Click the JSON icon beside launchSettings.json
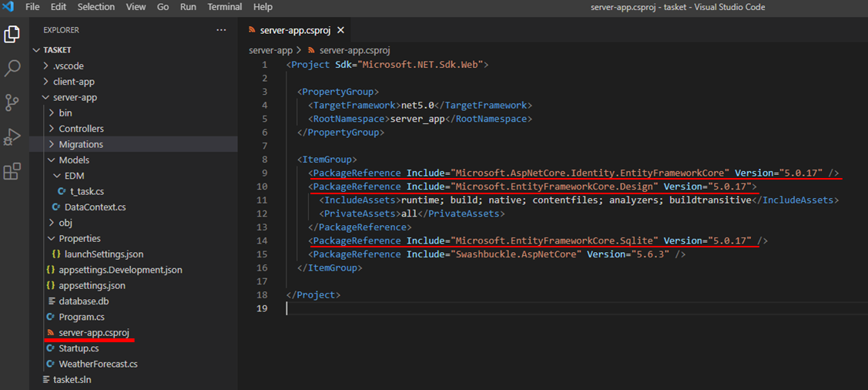The image size is (868, 390). pos(56,254)
